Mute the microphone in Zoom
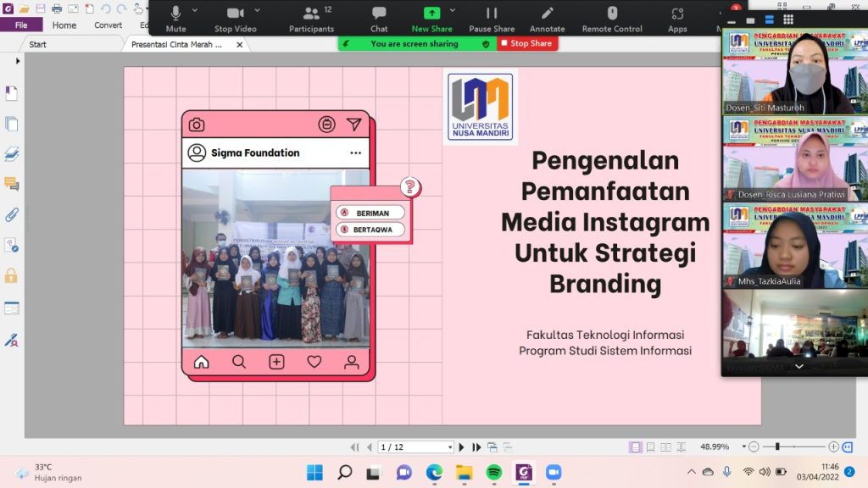Viewport: 868px width, 488px height. 175,19
